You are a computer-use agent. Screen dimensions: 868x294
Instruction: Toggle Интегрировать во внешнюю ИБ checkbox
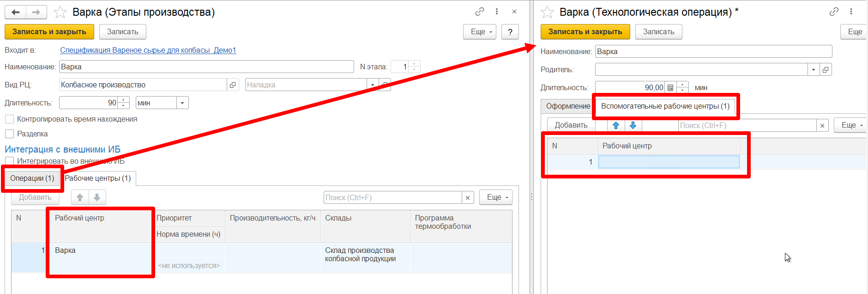coord(9,161)
